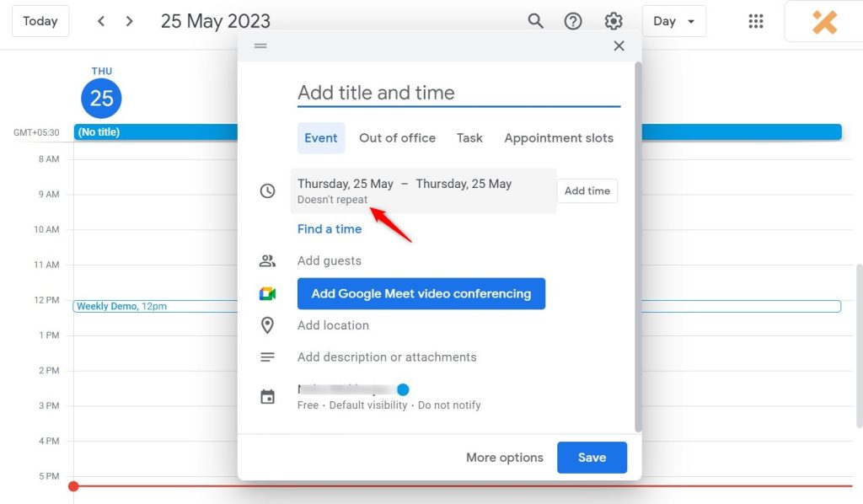Click the location pin icon

pyautogui.click(x=267, y=325)
